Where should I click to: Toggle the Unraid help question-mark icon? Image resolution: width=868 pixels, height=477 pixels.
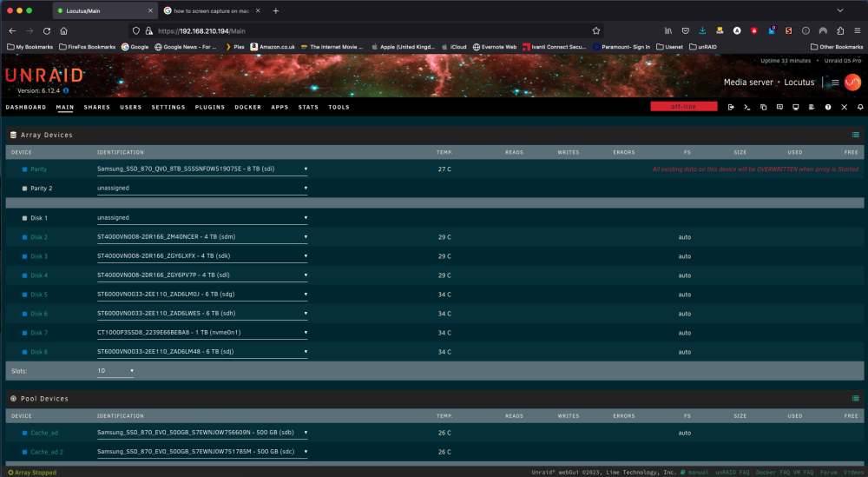[x=828, y=107]
